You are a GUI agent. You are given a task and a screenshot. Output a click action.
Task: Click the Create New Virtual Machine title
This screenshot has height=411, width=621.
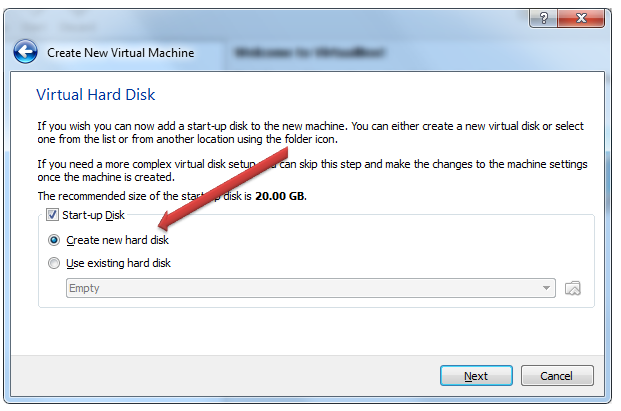coord(121,52)
